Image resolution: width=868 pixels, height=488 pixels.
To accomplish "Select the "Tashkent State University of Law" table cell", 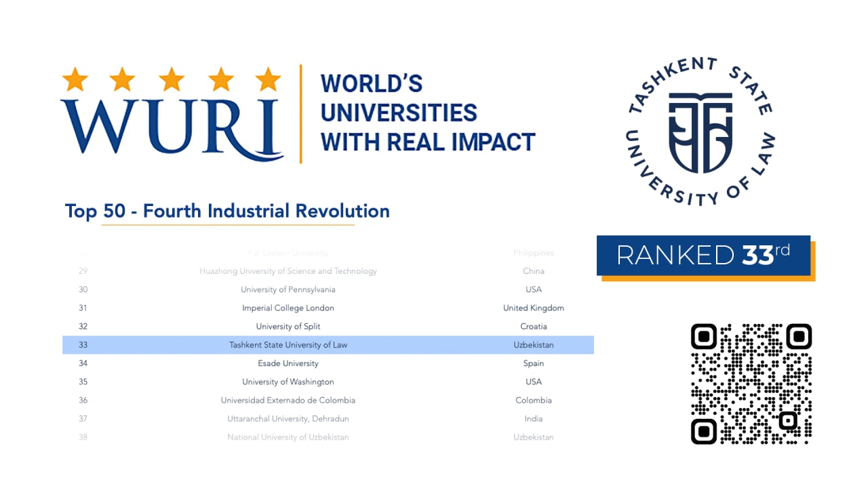I will click(x=288, y=345).
